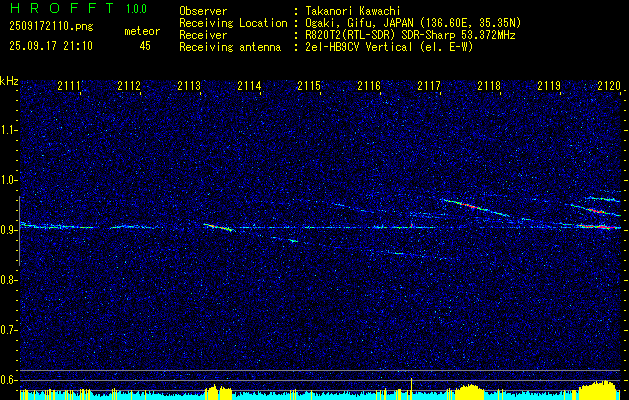Click the time marker 2112
This screenshot has width=629, height=400.
(129, 85)
